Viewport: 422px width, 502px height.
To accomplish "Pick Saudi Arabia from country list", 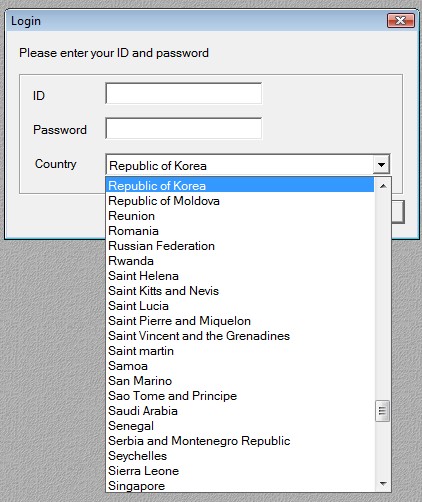I will click(240, 411).
